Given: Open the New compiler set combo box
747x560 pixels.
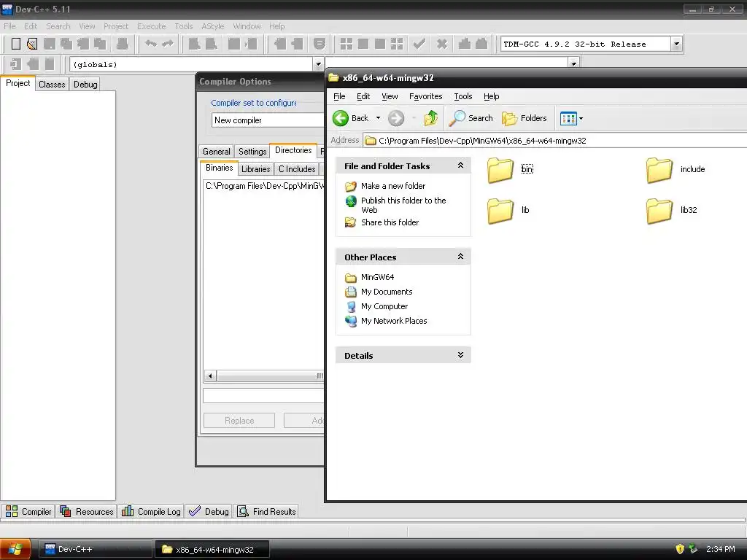Looking at the screenshot, I should coord(268,120).
